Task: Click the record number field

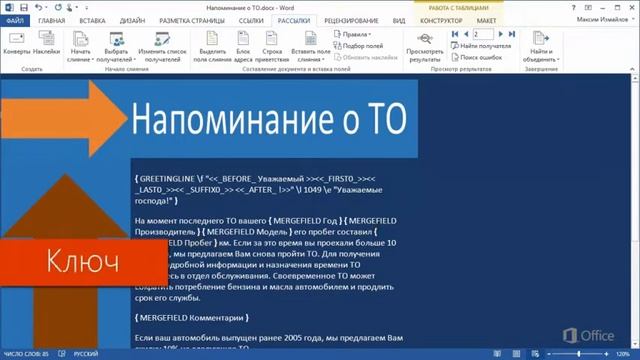Action: tap(483, 34)
